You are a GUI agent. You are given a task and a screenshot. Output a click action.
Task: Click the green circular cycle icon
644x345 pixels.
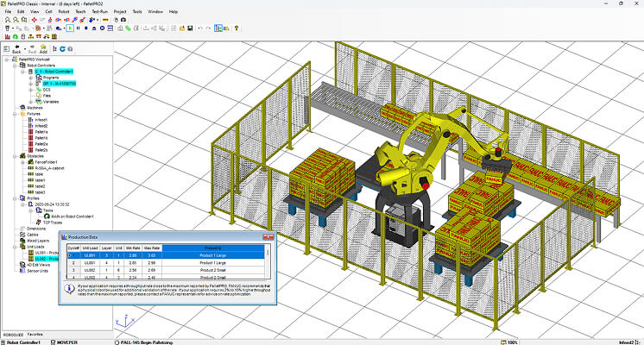pos(16,36)
